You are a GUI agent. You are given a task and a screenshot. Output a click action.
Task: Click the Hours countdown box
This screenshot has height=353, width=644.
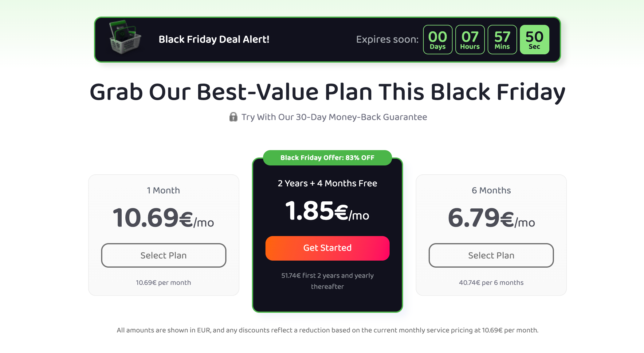pyautogui.click(x=470, y=40)
